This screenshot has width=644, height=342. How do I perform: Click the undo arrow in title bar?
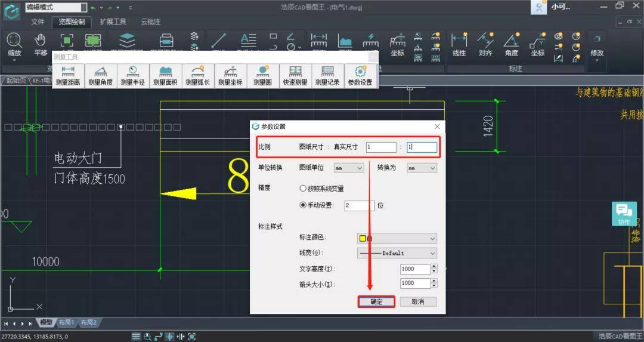(x=94, y=8)
